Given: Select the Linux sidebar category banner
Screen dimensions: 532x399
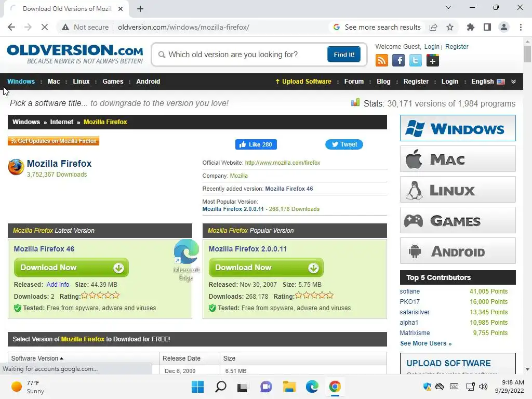Looking at the screenshot, I should [x=458, y=189].
